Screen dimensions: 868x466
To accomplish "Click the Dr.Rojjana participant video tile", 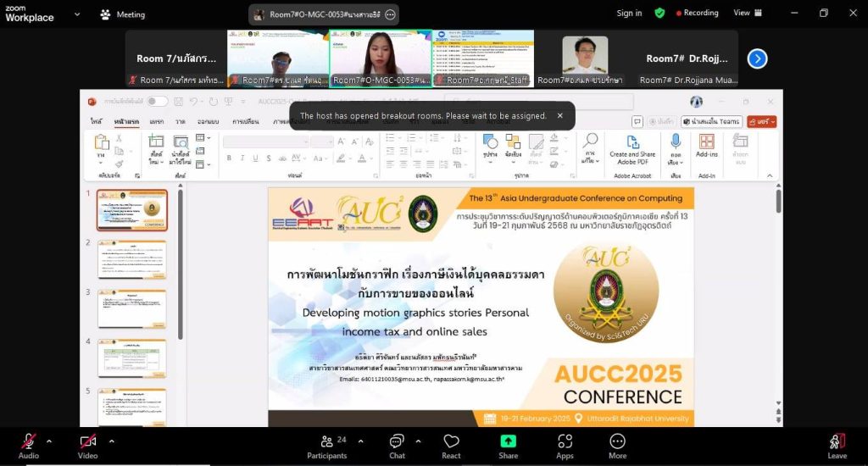I will [x=687, y=58].
